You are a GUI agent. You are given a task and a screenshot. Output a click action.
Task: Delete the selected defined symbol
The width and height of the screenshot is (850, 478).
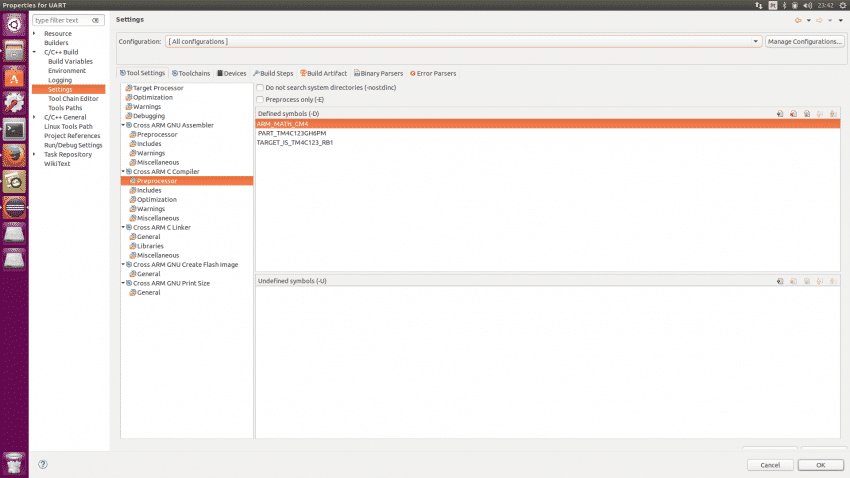794,114
